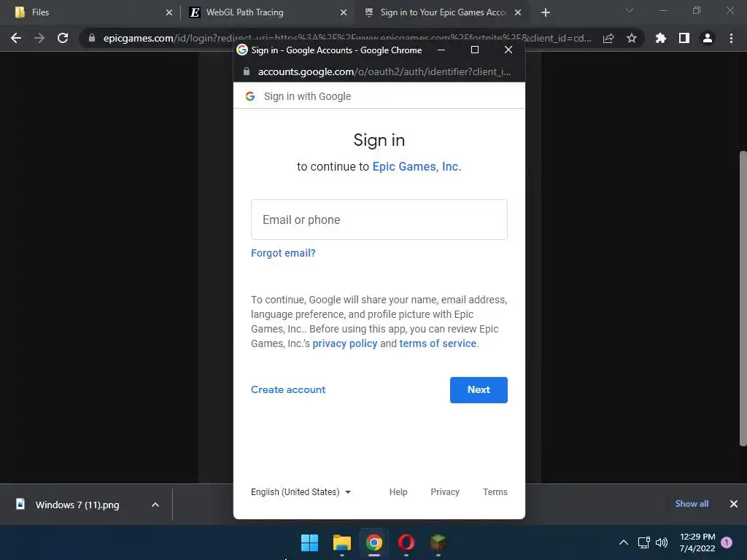Open Chrome three-dot menu

(731, 38)
